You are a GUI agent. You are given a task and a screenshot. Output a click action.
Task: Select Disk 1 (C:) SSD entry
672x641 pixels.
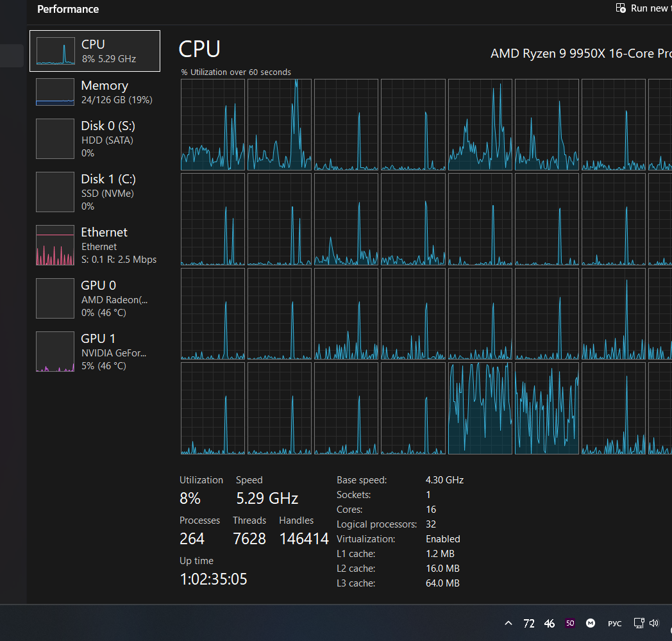pos(95,192)
